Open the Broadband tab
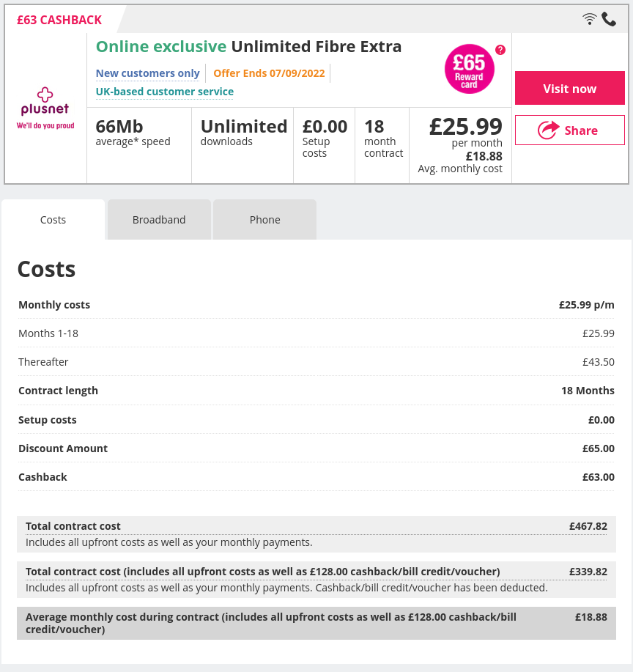 click(x=159, y=220)
